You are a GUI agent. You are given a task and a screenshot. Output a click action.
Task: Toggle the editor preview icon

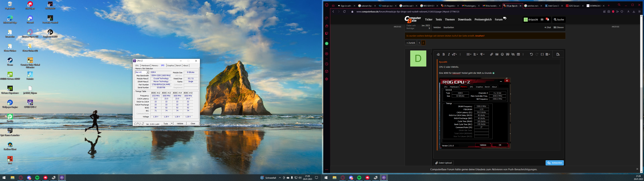(x=558, y=54)
